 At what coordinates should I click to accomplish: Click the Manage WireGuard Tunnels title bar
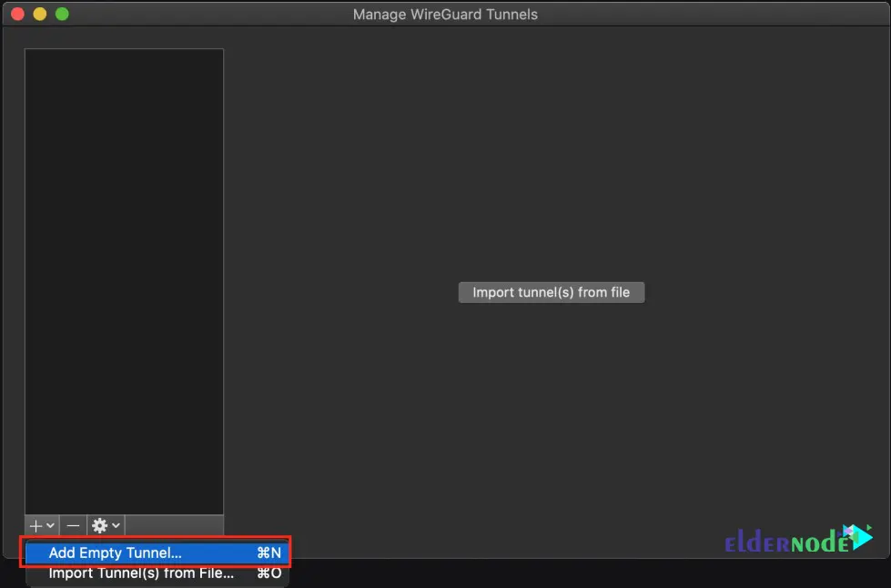coord(445,14)
